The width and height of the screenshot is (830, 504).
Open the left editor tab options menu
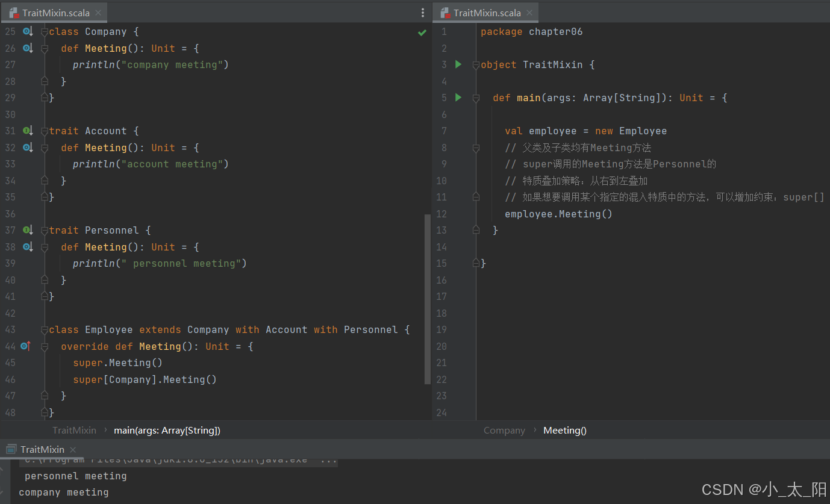click(422, 13)
